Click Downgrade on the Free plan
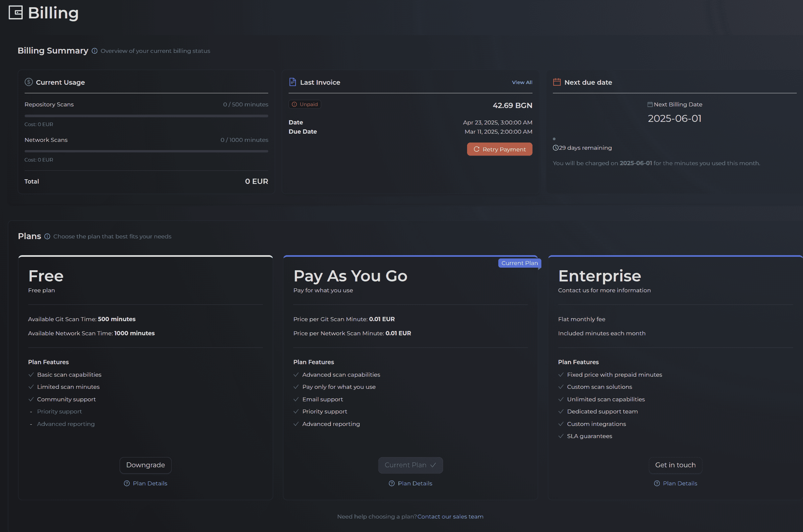803x532 pixels. click(145, 465)
